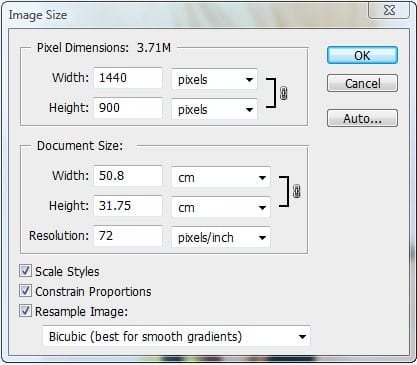Click the Constrain Proportions label text
The image size is (417, 365).
click(93, 292)
